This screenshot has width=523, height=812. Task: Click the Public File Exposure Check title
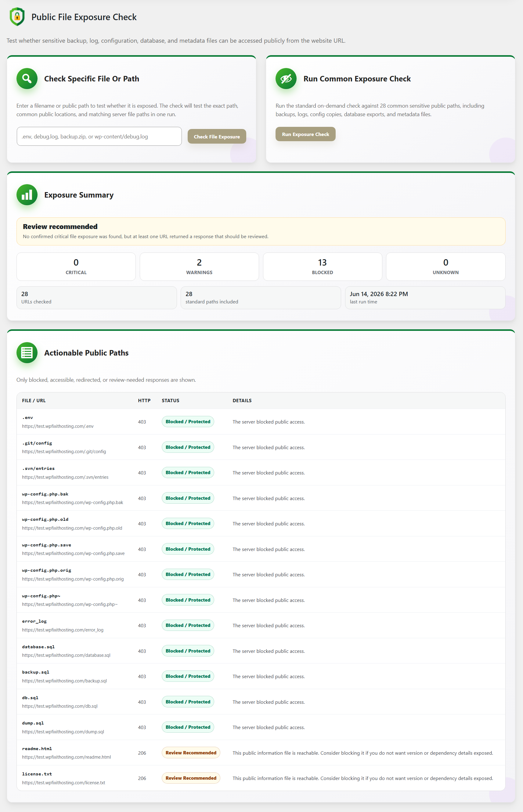coord(84,17)
